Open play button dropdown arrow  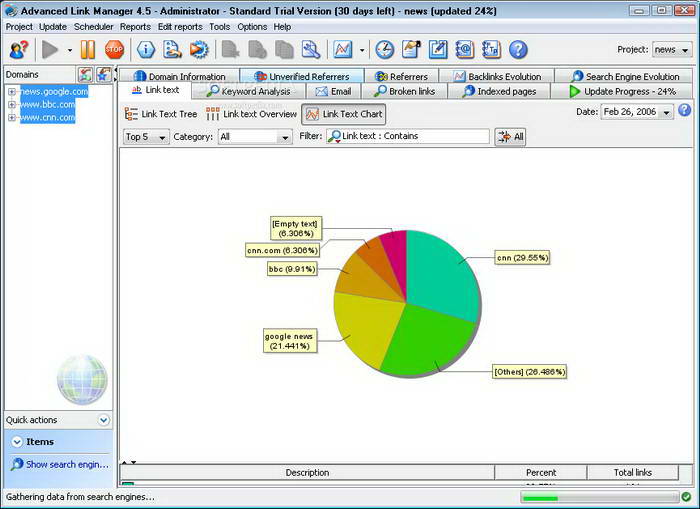coord(70,50)
